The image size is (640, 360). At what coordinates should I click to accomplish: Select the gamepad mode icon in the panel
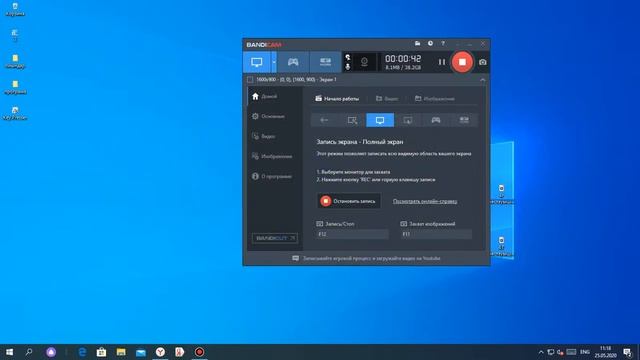pos(436,120)
